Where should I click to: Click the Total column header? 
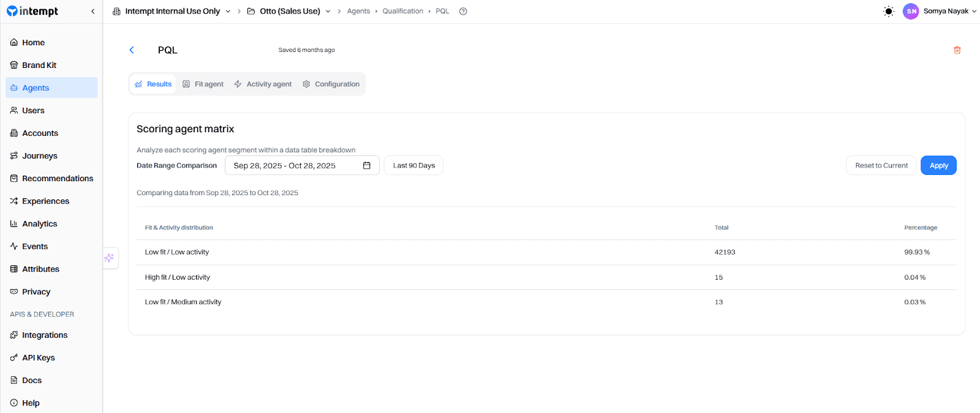(x=722, y=228)
